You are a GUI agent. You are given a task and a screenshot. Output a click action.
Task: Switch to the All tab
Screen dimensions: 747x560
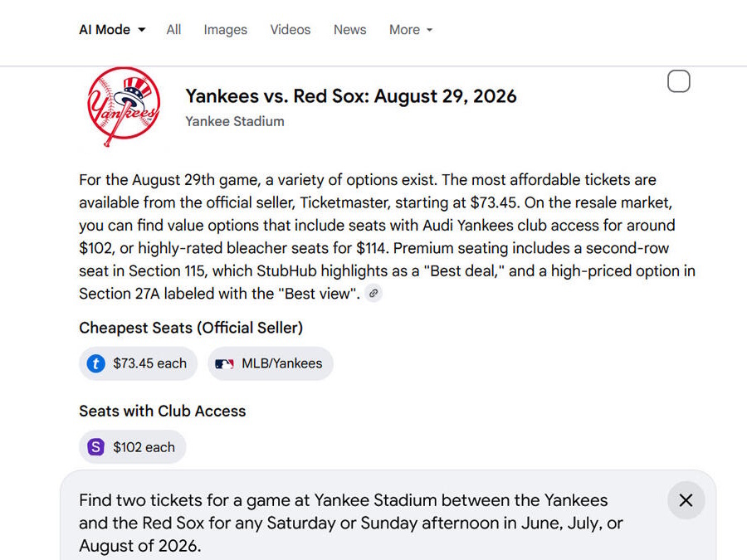pyautogui.click(x=173, y=30)
